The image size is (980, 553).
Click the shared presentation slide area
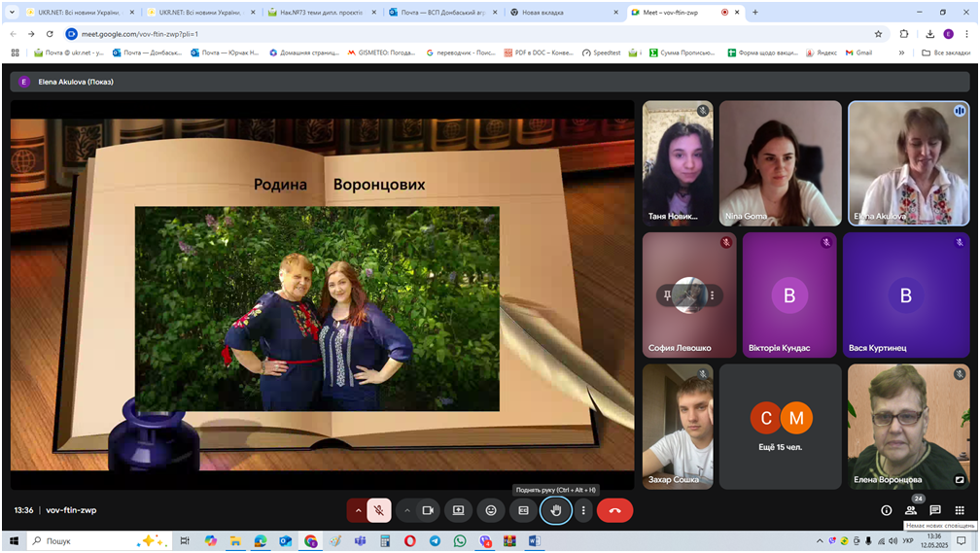[323, 294]
